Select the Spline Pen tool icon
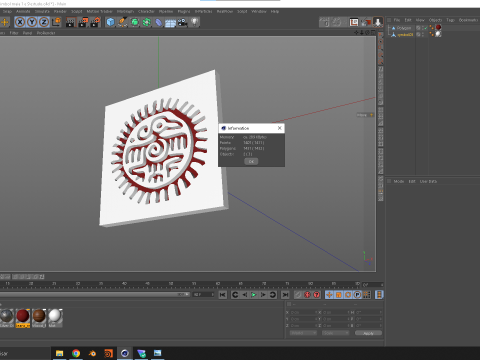The width and height of the screenshot is (480, 360). 122,22
